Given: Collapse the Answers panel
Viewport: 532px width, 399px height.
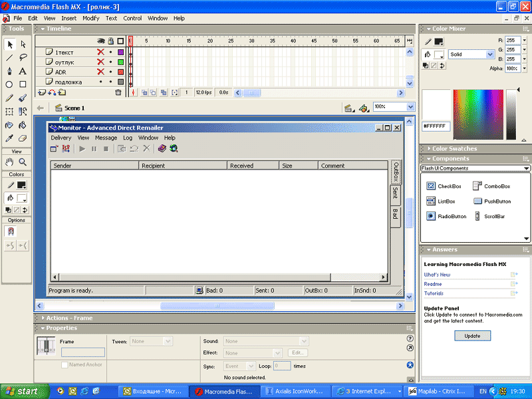Looking at the screenshot, I should (429, 250).
